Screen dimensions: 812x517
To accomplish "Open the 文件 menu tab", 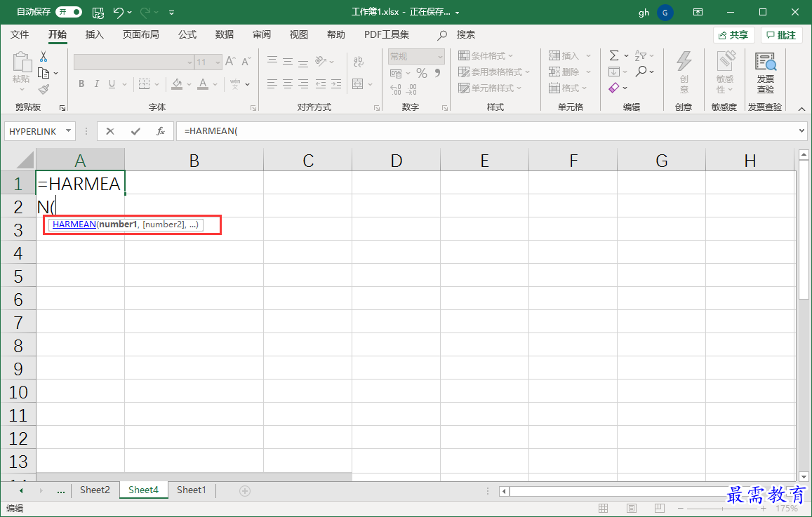I will point(20,34).
